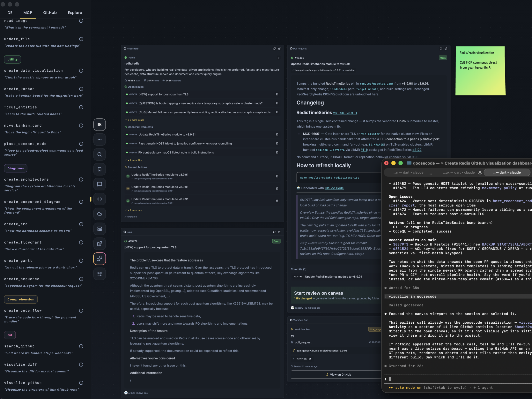This screenshot has height=399, width=532.
Task: Open the 'Claude Code' link in PR description
Action: [x=334, y=188]
